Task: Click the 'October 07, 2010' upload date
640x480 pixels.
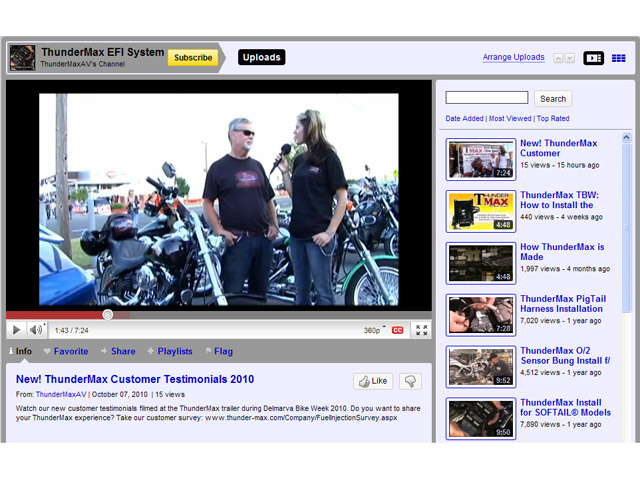Action: pyautogui.click(x=120, y=394)
